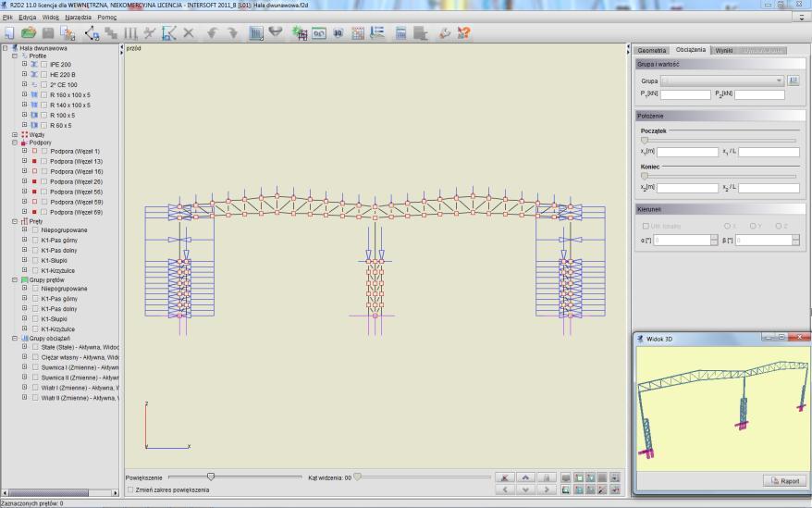Image resolution: width=812 pixels, height=508 pixels.
Task: Click the calculator toolbar icon
Action: click(x=400, y=33)
